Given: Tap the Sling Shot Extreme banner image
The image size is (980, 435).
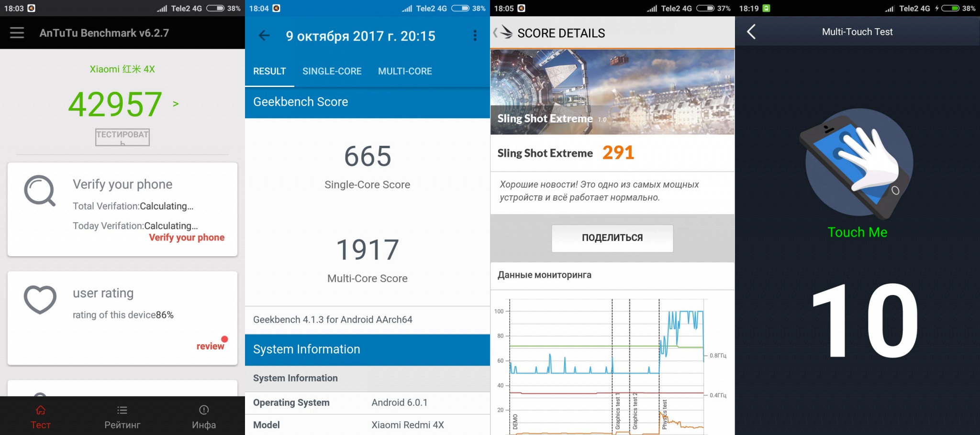Looking at the screenshot, I should [612, 91].
